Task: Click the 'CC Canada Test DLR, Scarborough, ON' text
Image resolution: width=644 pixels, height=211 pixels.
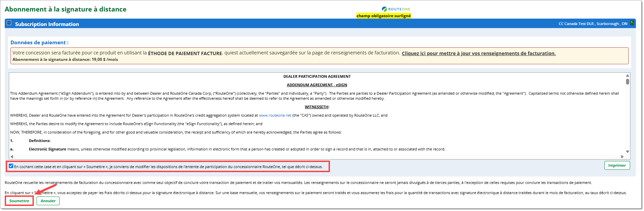Action: click(x=593, y=24)
